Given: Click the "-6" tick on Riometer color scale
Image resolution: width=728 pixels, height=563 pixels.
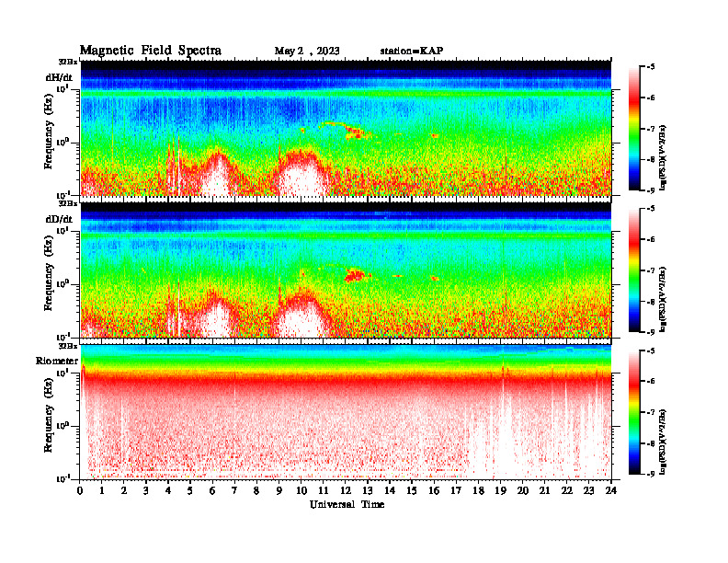Looking at the screenshot, I should tap(652, 382).
